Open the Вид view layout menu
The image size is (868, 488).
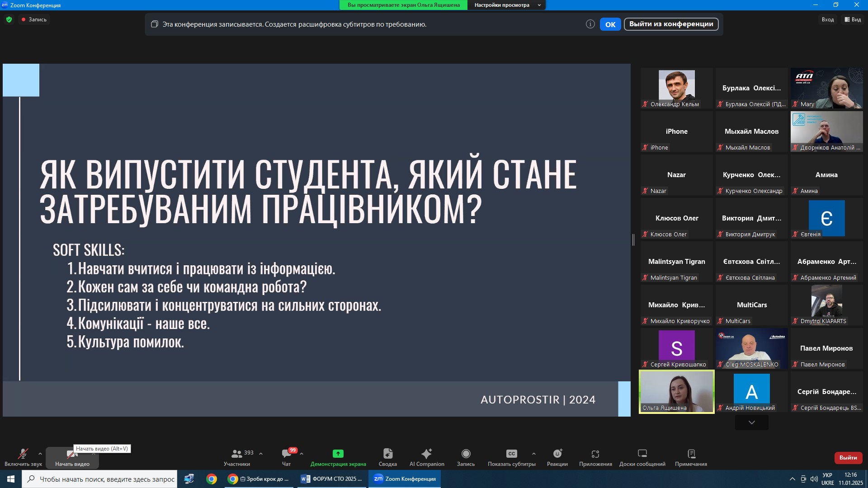[x=853, y=19]
